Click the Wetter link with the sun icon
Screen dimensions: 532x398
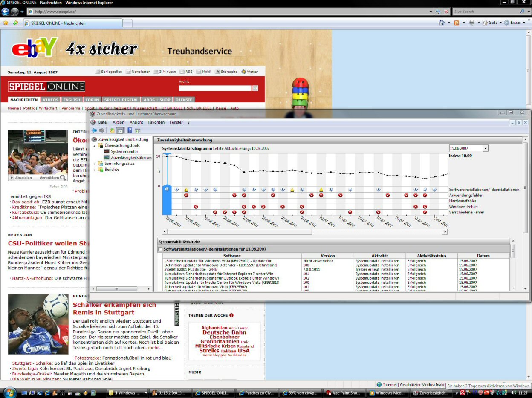point(250,72)
